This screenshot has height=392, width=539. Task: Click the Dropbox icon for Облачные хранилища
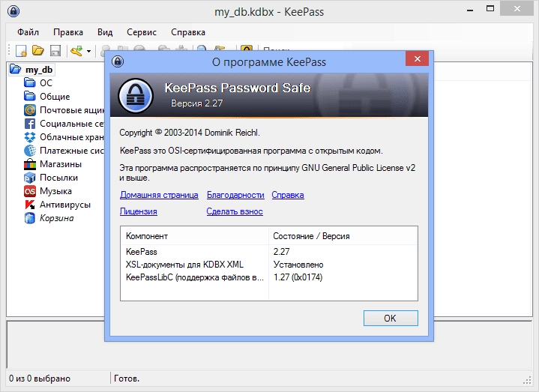pos(30,137)
